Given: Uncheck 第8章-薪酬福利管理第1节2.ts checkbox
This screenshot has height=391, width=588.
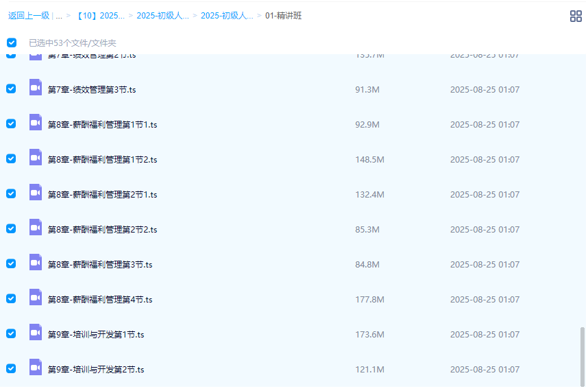Looking at the screenshot, I should click(x=11, y=158).
